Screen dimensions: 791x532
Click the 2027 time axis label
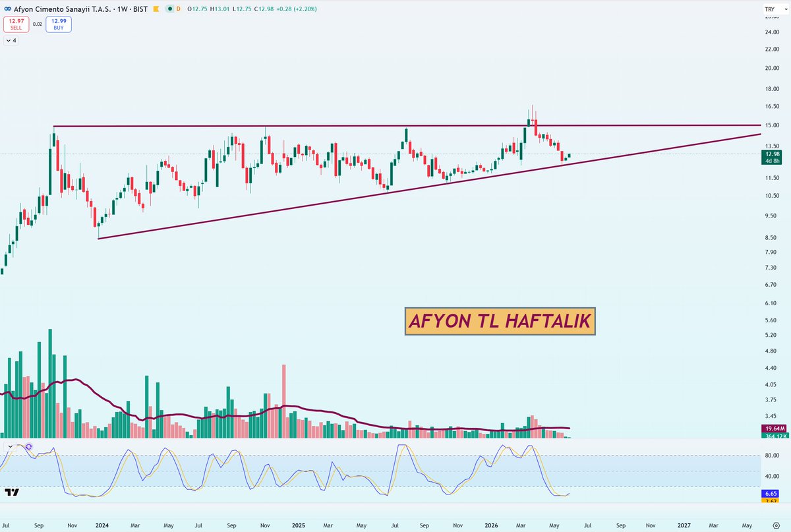coord(684,525)
